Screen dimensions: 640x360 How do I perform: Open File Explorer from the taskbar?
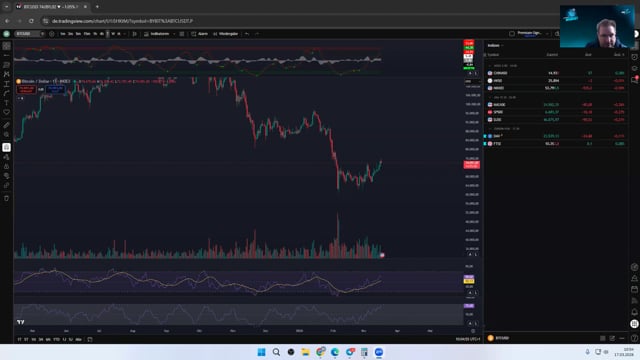(x=305, y=352)
